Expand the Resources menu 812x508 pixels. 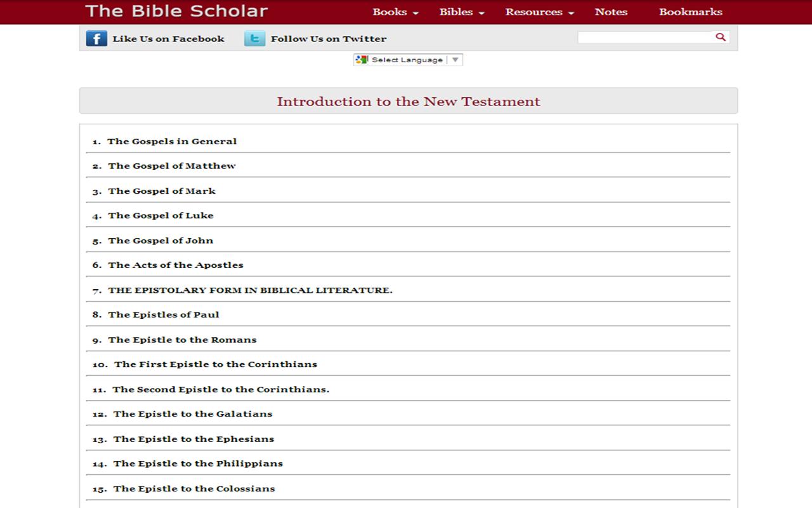pos(539,12)
